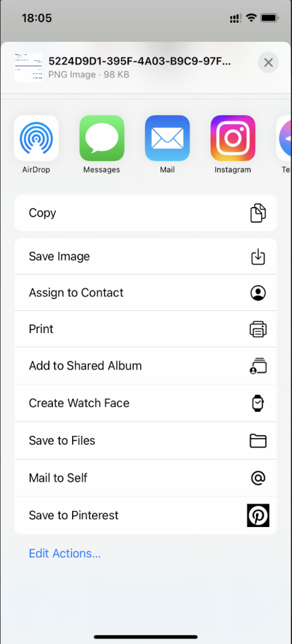Image resolution: width=292 pixels, height=644 pixels.
Task: Select Add to Shared Album
Action: coord(145,366)
